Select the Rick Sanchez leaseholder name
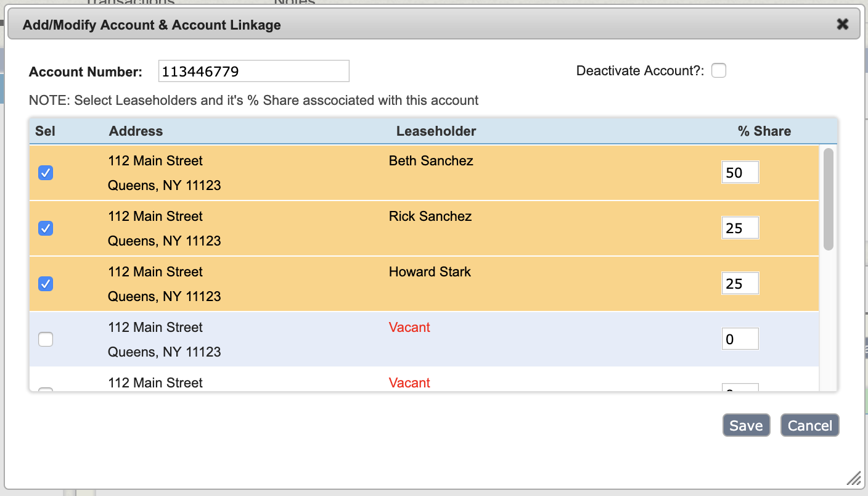 click(430, 217)
